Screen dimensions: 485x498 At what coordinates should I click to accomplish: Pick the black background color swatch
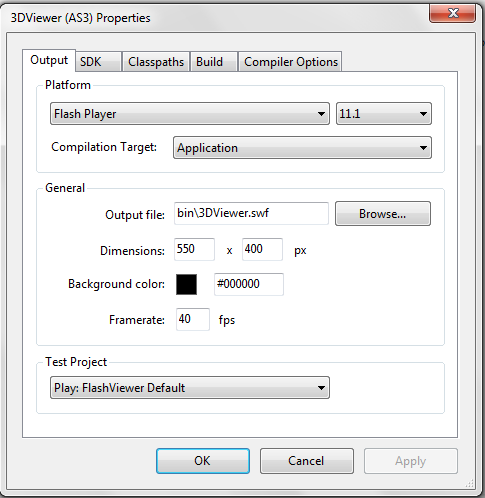(x=186, y=284)
